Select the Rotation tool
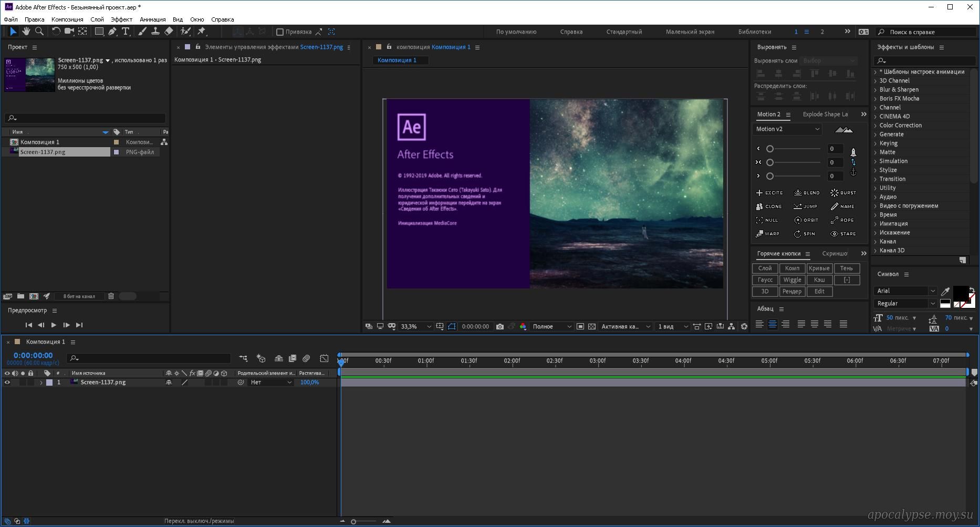 [56, 32]
